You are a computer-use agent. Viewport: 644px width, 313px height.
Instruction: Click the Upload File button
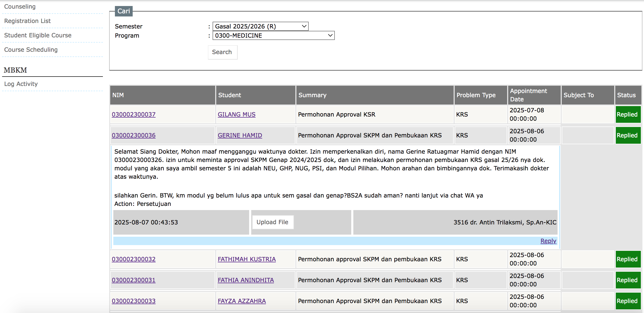coord(272,222)
